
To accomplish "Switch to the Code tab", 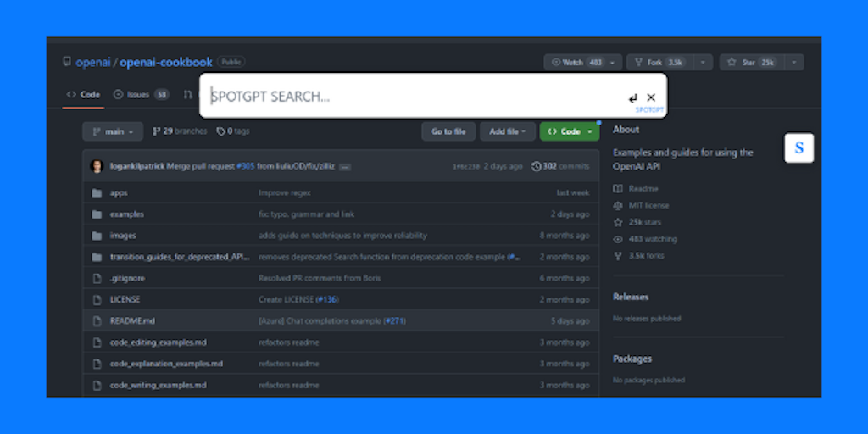I will [83, 95].
